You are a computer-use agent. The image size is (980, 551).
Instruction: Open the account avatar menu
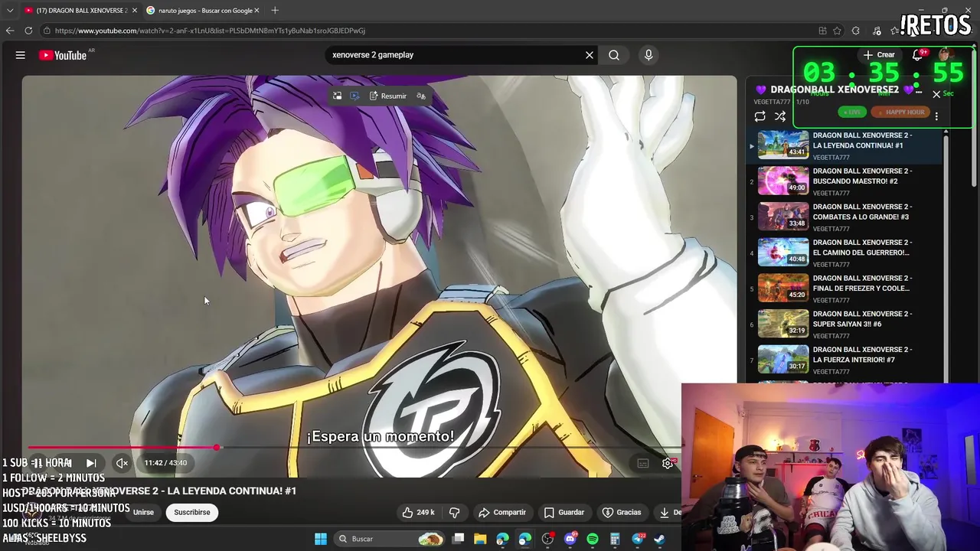pyautogui.click(x=946, y=54)
